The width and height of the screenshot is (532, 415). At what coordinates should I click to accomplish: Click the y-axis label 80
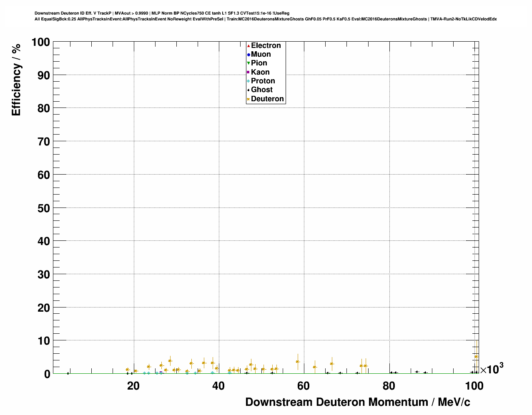44,108
